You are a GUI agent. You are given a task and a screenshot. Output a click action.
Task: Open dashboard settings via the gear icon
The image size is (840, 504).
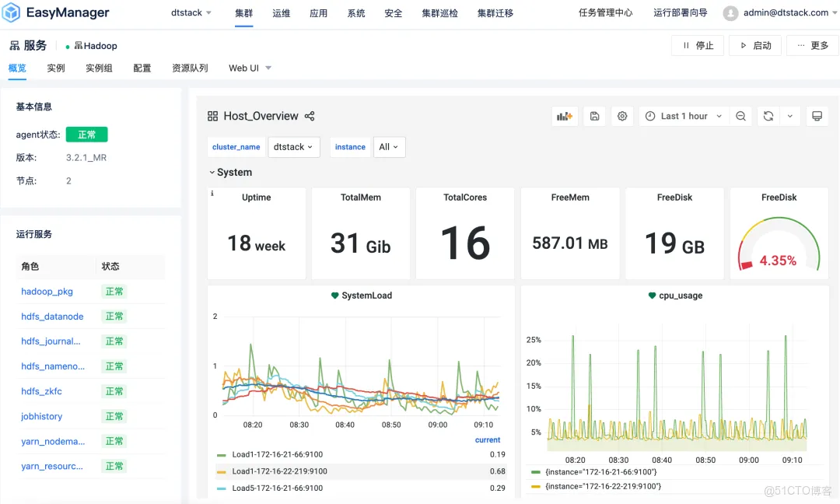point(622,116)
